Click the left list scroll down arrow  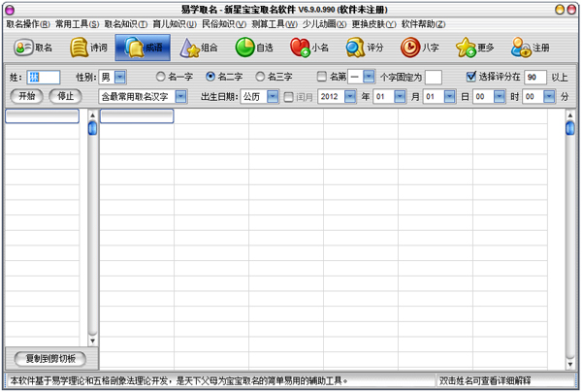(x=92, y=341)
